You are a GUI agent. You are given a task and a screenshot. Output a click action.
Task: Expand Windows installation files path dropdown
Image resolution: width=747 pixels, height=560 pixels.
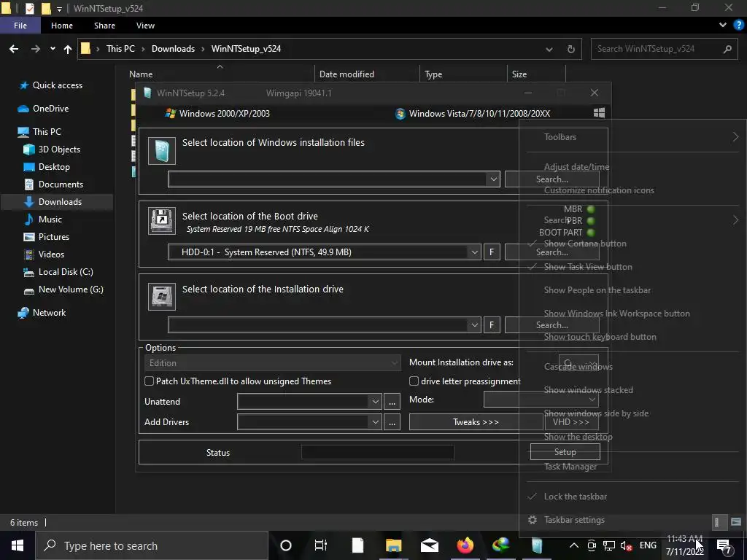(493, 179)
